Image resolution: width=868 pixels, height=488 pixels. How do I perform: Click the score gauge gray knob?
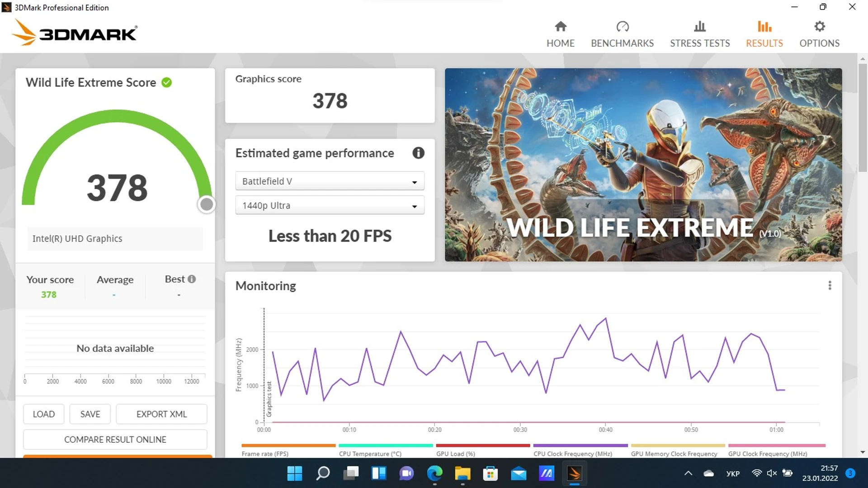207,204
